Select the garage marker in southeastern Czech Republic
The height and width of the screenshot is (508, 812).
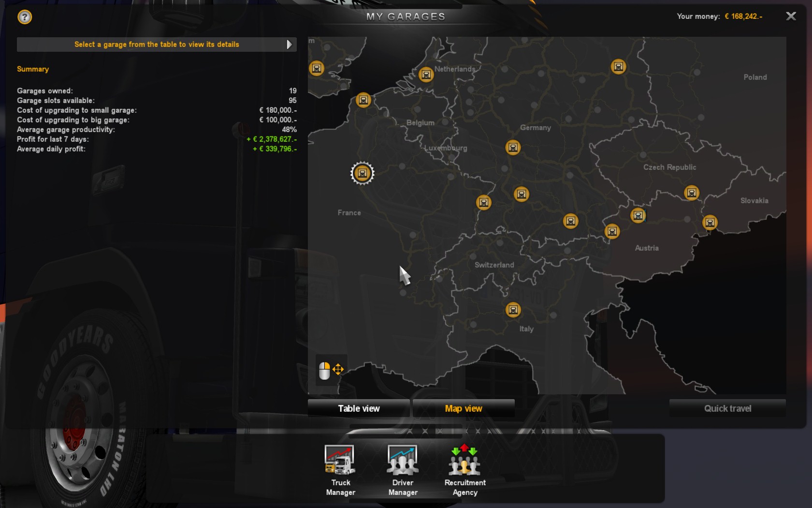(692, 193)
